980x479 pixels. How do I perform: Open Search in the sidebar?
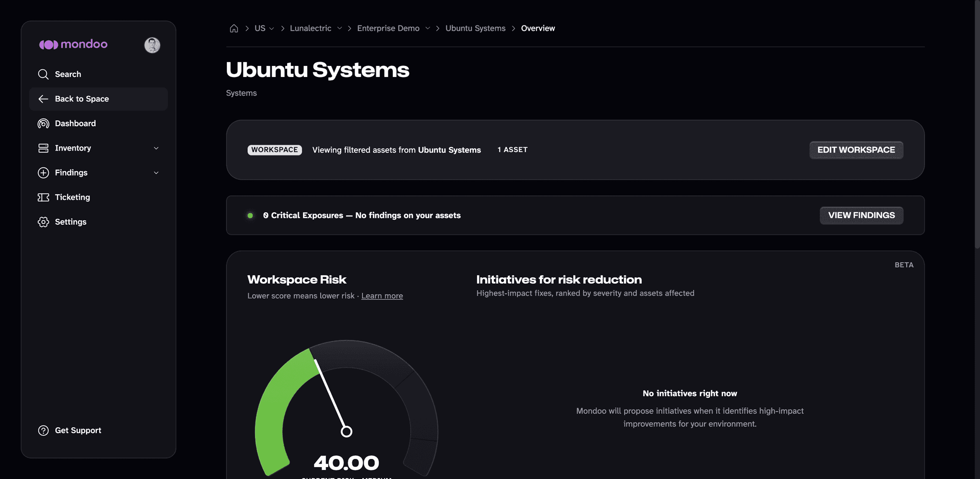click(98, 74)
